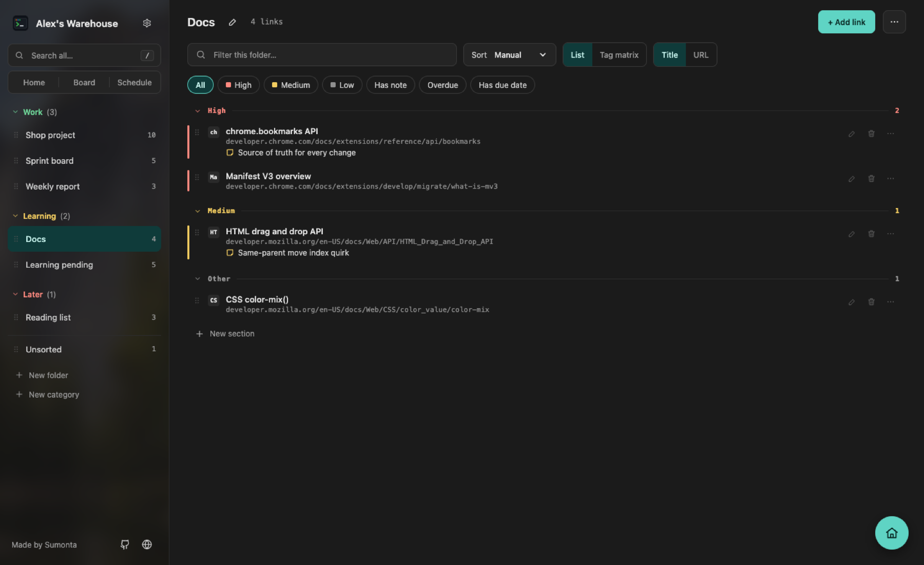Open settings gear next to Alex's Warehouse

(147, 23)
